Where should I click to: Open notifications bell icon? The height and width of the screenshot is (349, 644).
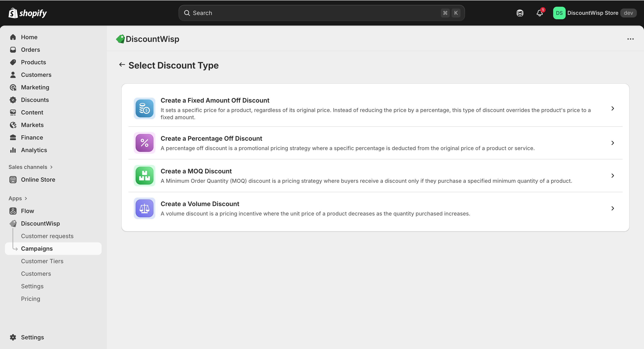[540, 13]
